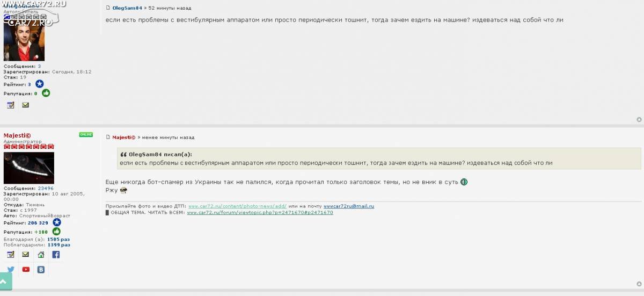The width and height of the screenshot is (644, 296).
Task: Visit Majesti©'s homepage via house icon
Action: pos(41,255)
